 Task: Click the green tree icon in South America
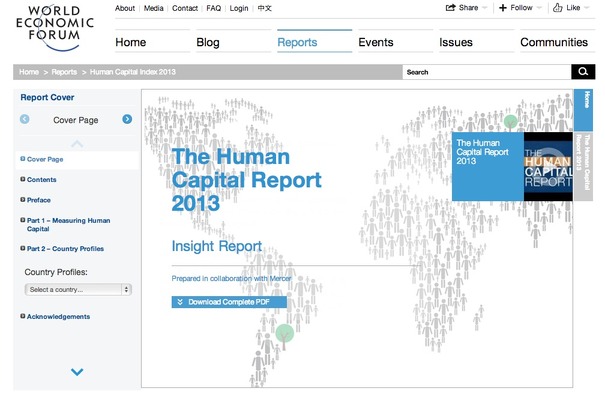(x=285, y=335)
